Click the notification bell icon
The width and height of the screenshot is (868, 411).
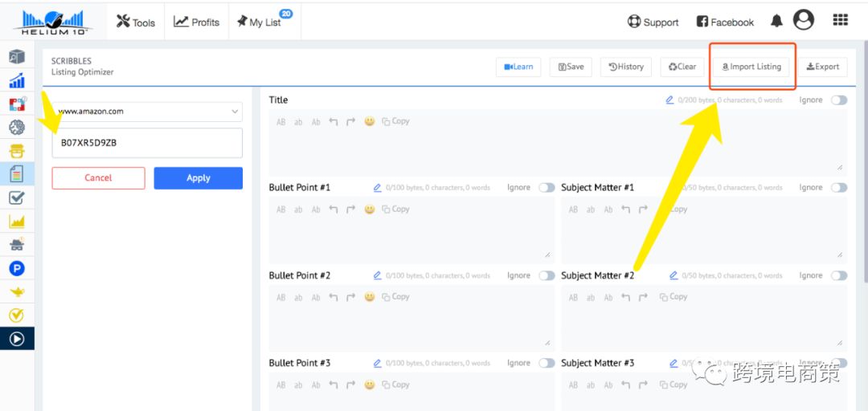[x=776, y=22]
